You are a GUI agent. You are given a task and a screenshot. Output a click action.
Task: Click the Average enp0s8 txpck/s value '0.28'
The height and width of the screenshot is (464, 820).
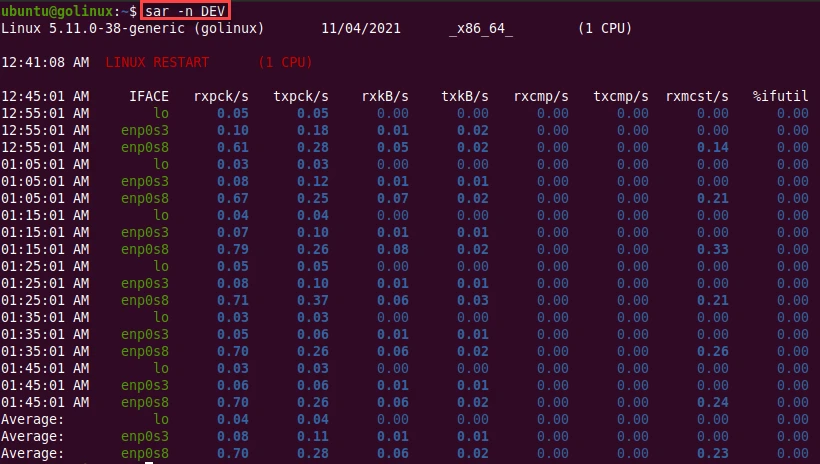coord(313,453)
